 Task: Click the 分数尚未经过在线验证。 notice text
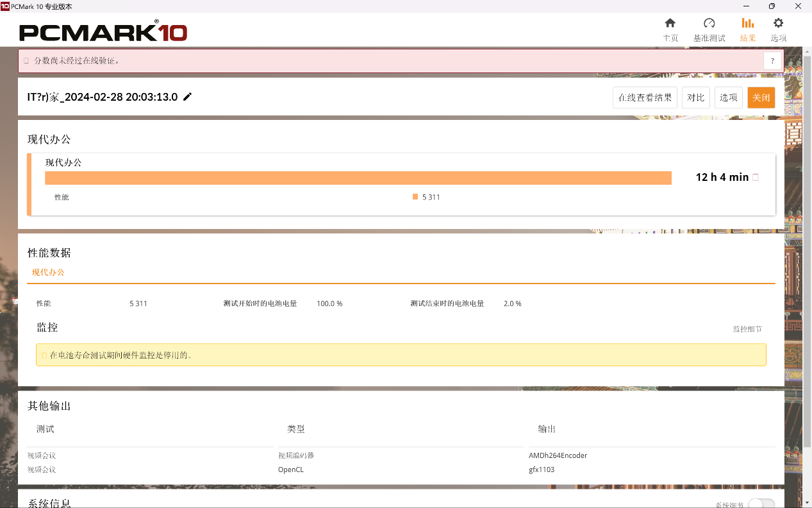coord(77,61)
